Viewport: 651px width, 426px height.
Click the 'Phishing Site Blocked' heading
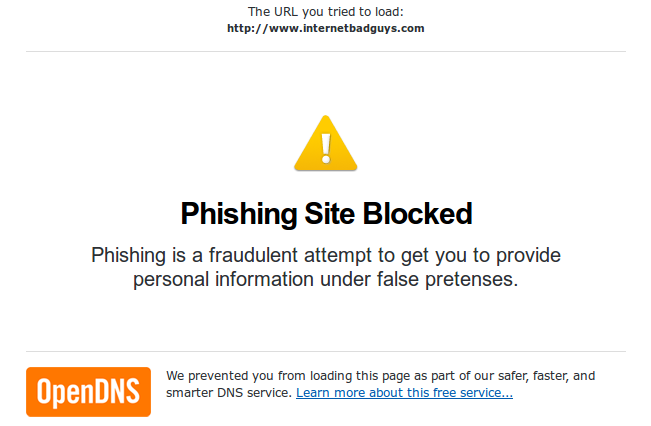pos(326,214)
